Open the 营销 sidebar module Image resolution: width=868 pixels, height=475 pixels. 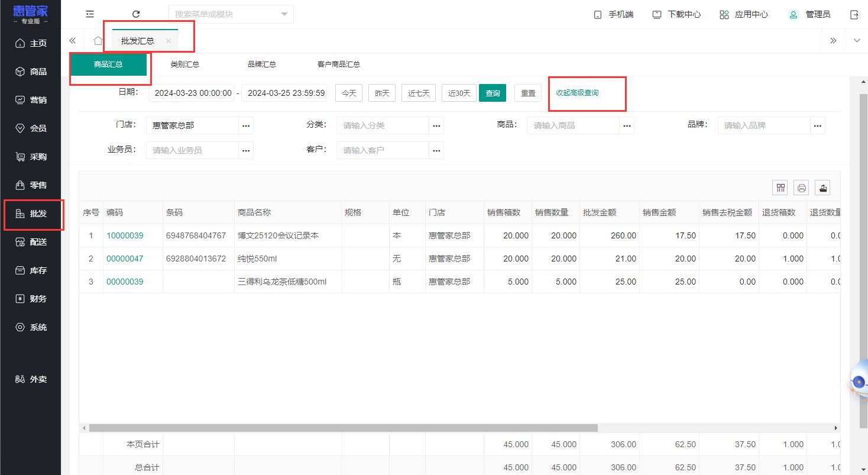pyautogui.click(x=31, y=100)
